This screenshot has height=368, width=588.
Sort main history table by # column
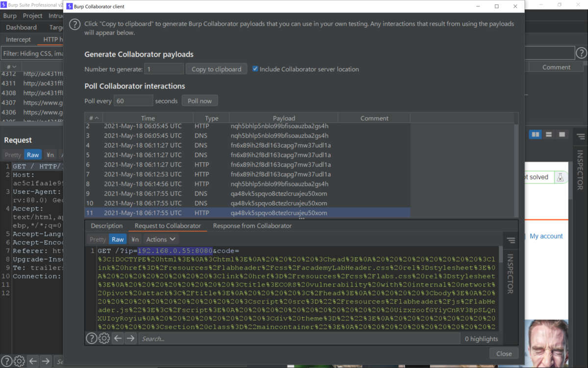(11, 67)
